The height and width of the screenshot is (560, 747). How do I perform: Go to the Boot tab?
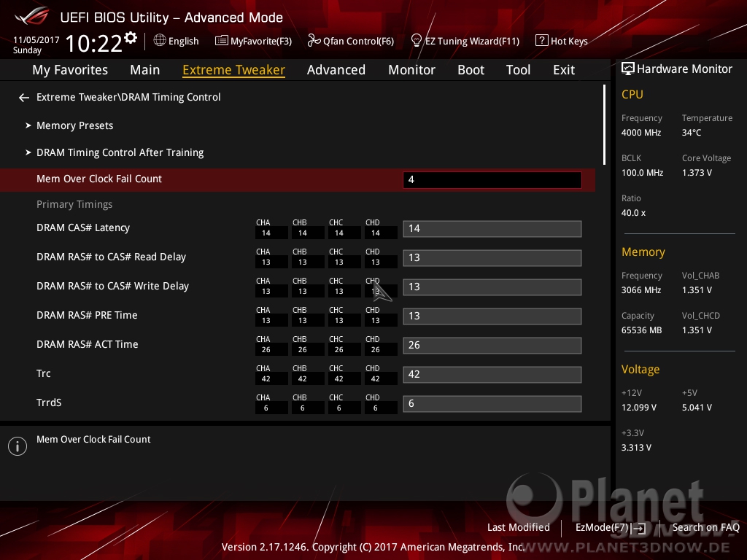471,70
